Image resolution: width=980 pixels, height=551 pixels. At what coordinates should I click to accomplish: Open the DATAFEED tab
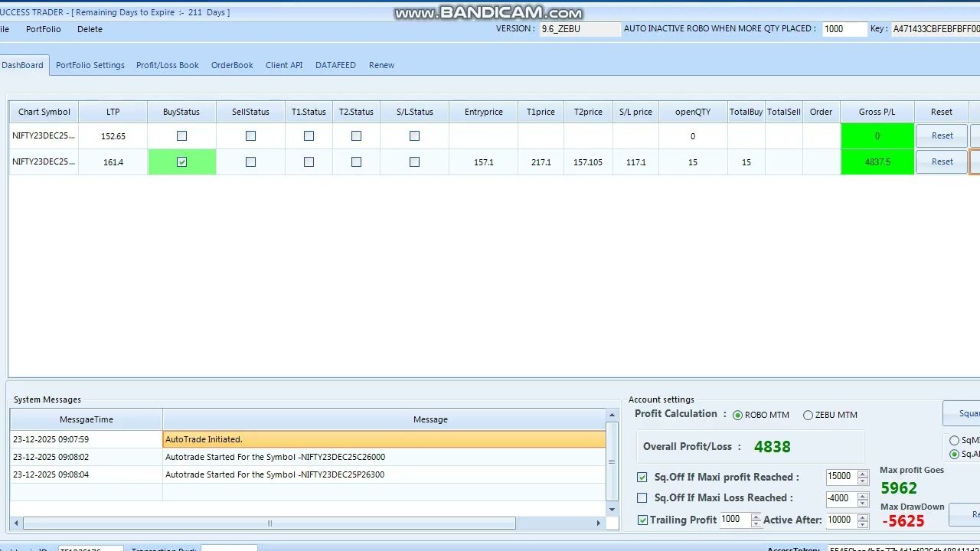(335, 65)
